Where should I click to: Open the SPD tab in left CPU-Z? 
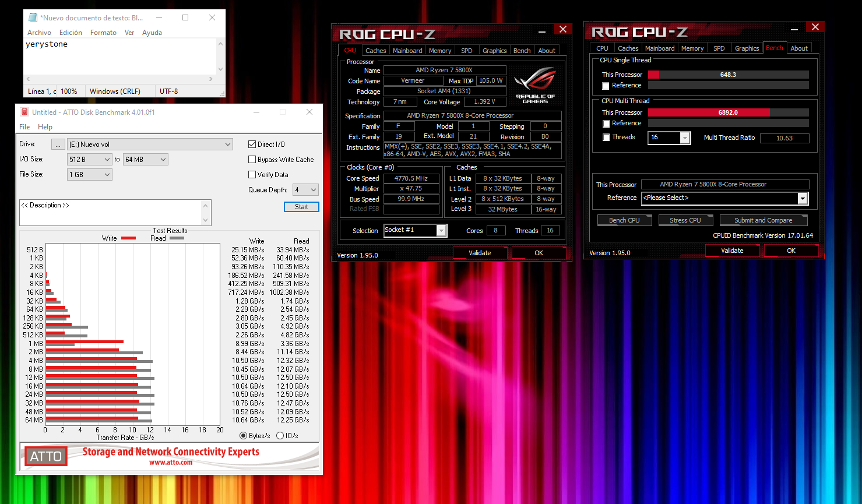tap(467, 51)
